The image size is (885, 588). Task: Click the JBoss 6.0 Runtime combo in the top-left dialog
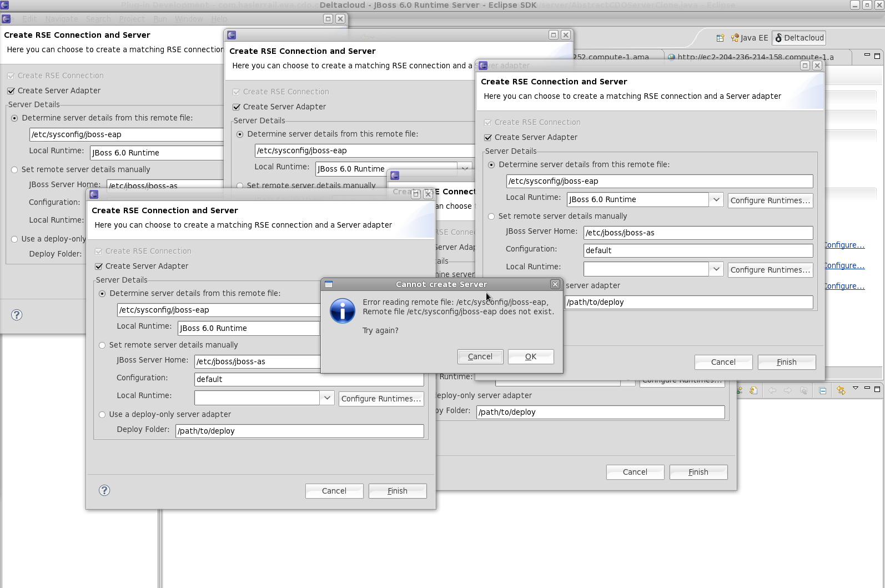point(157,153)
